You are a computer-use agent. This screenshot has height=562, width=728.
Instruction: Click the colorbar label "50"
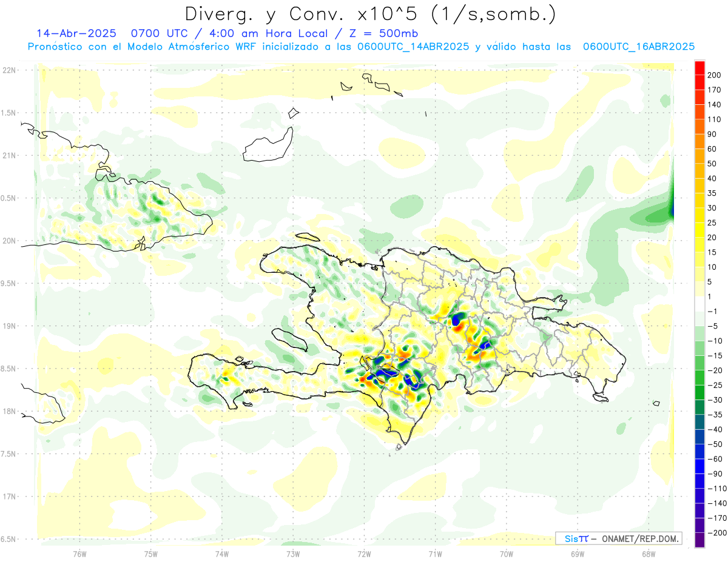[712, 164]
